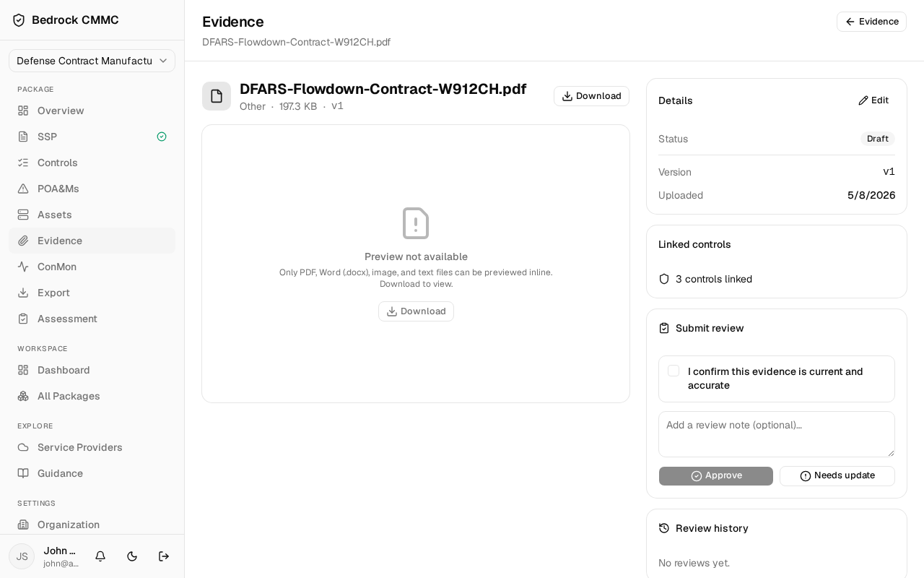Click the Review history clock icon

point(664,528)
